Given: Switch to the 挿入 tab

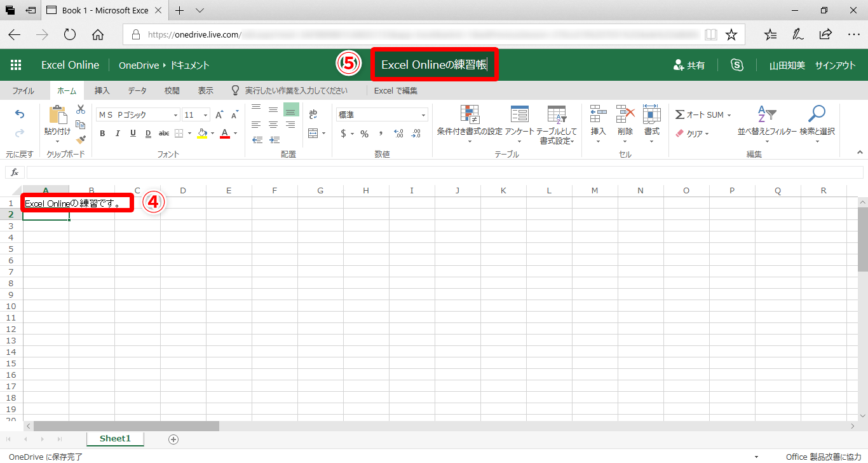Looking at the screenshot, I should [x=102, y=91].
